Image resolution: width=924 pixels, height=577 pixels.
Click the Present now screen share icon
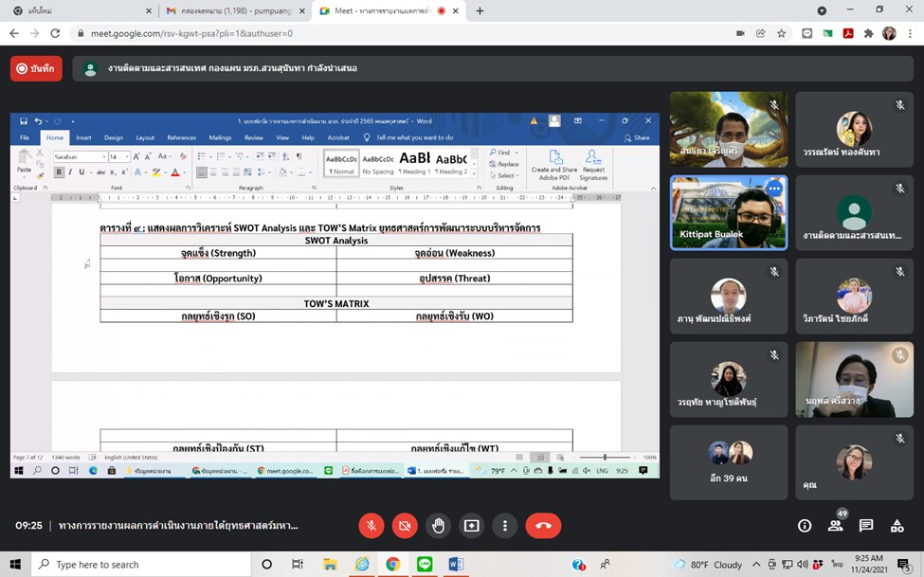tap(471, 525)
